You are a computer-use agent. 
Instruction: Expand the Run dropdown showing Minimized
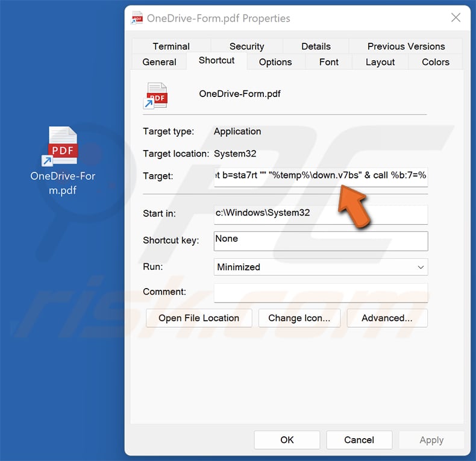[x=321, y=267]
